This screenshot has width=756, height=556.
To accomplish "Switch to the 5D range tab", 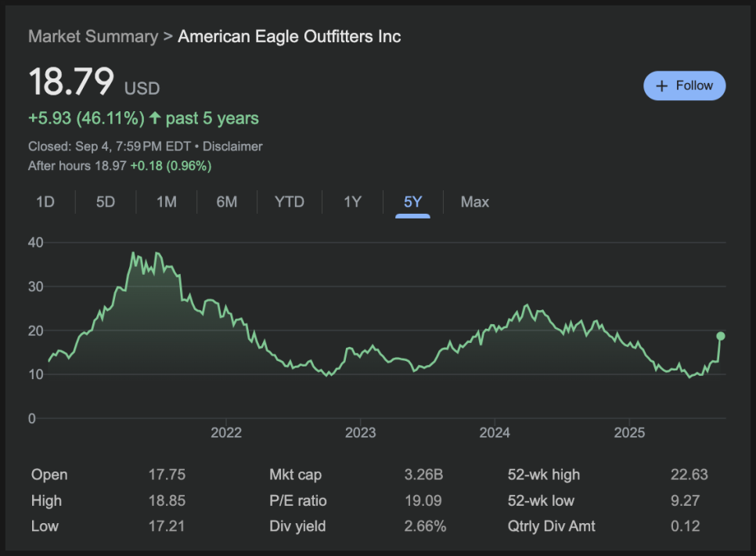I will click(x=106, y=202).
